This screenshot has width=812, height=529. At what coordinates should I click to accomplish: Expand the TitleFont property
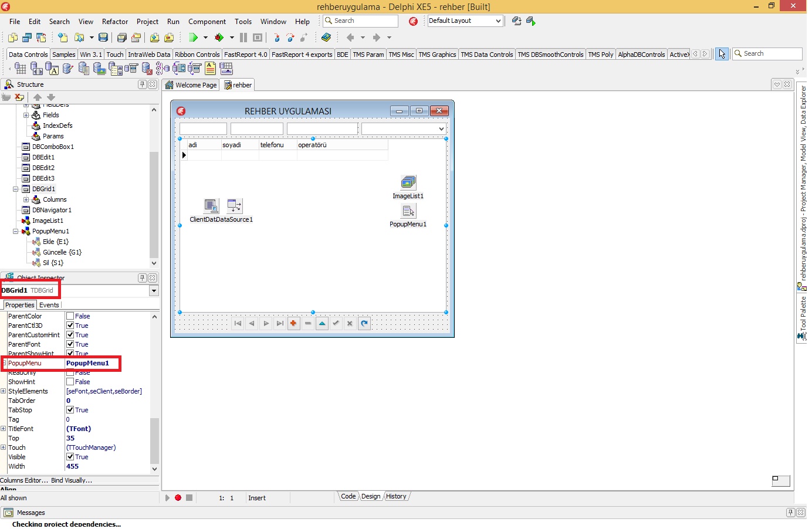(x=4, y=429)
